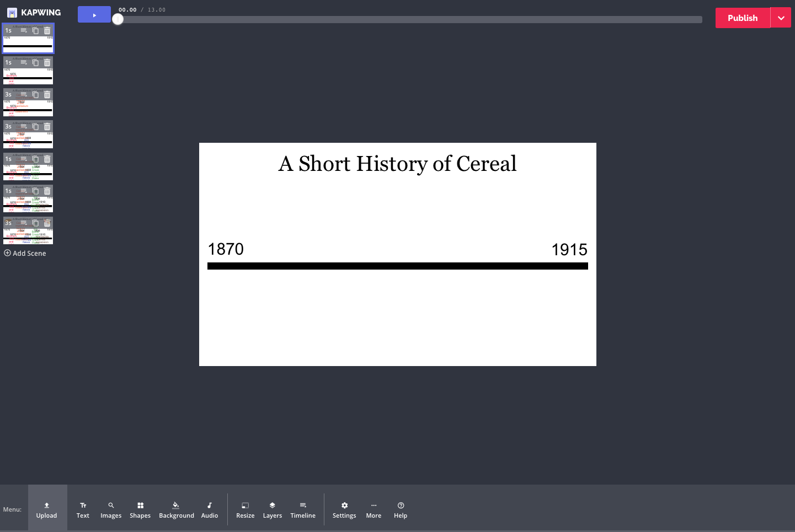Delete the third scene using its trash icon
795x532 pixels.
pyautogui.click(x=47, y=95)
